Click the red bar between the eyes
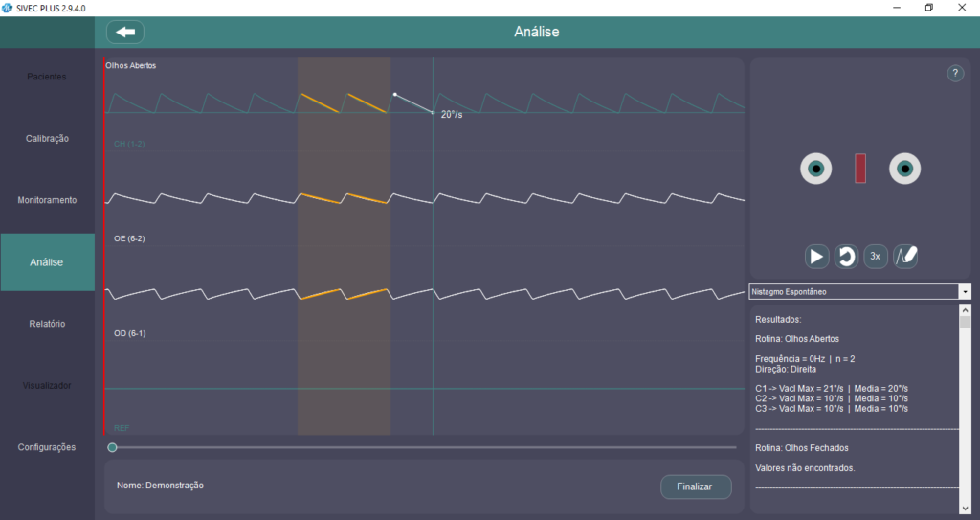 pos(860,169)
